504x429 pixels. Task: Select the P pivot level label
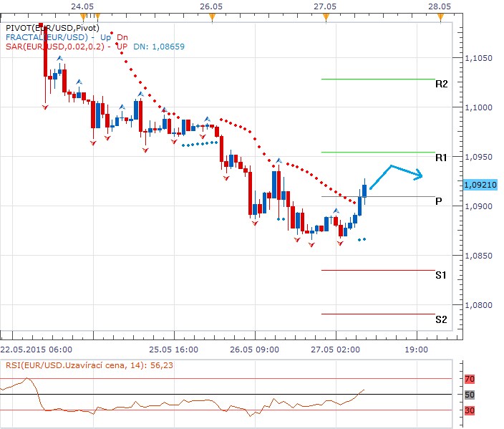(x=438, y=202)
